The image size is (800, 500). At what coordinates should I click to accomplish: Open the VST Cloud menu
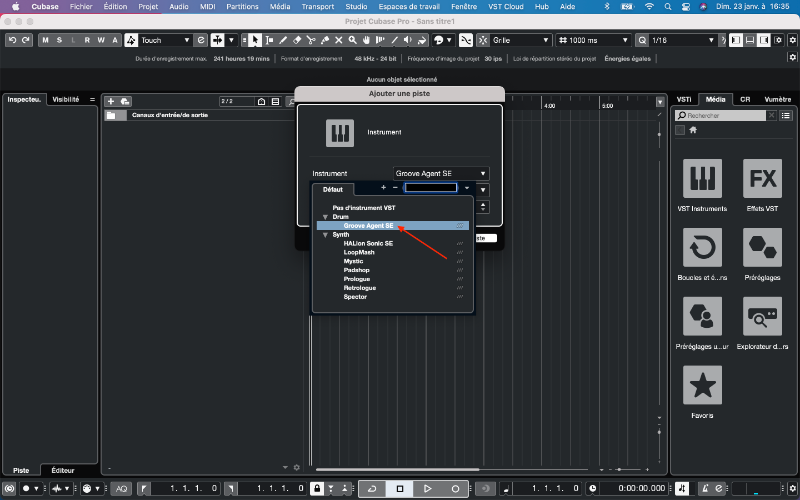click(506, 7)
